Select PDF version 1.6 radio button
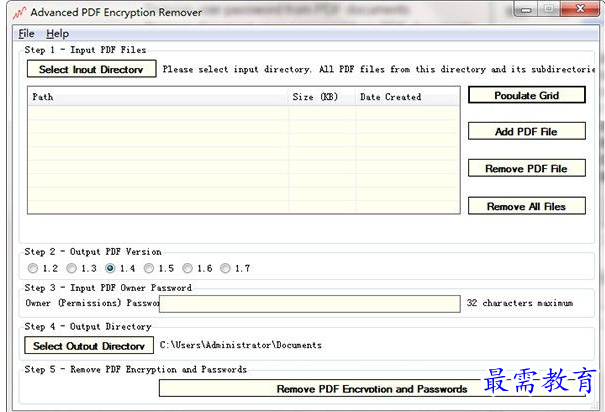The image size is (605, 412). point(187,268)
